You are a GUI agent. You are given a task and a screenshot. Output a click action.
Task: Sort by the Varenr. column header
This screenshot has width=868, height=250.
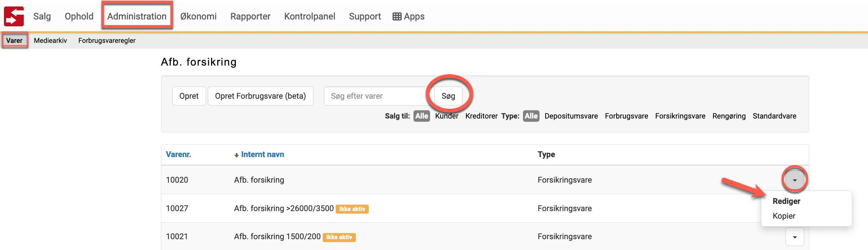[x=178, y=154]
